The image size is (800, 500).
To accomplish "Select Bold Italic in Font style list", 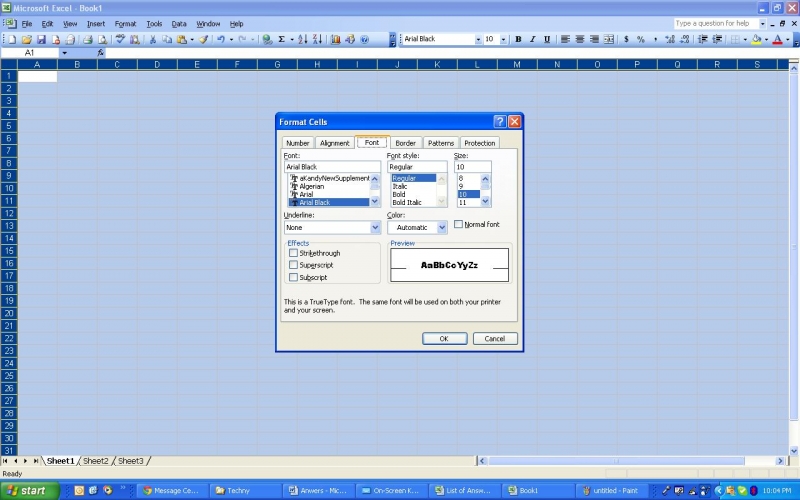I will (x=407, y=202).
